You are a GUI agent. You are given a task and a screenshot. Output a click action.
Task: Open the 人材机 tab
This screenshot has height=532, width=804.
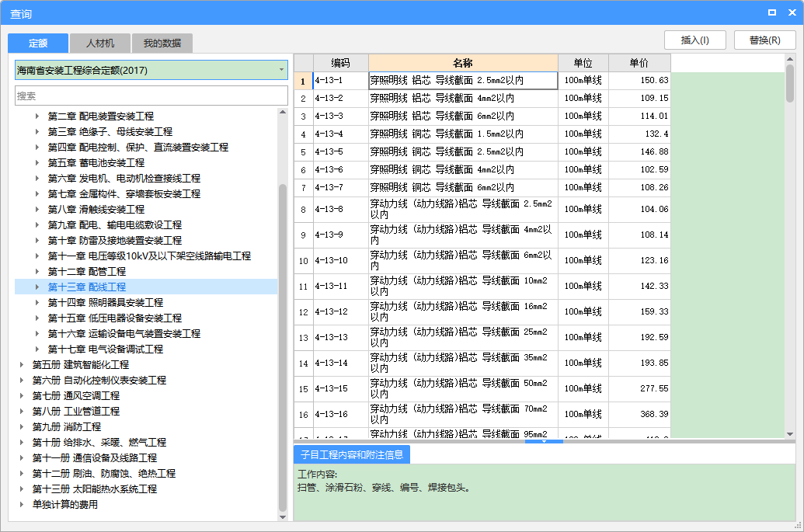[100, 43]
